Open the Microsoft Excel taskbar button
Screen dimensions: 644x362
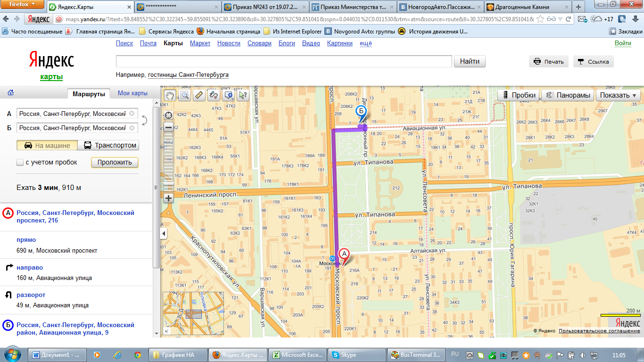click(x=298, y=355)
